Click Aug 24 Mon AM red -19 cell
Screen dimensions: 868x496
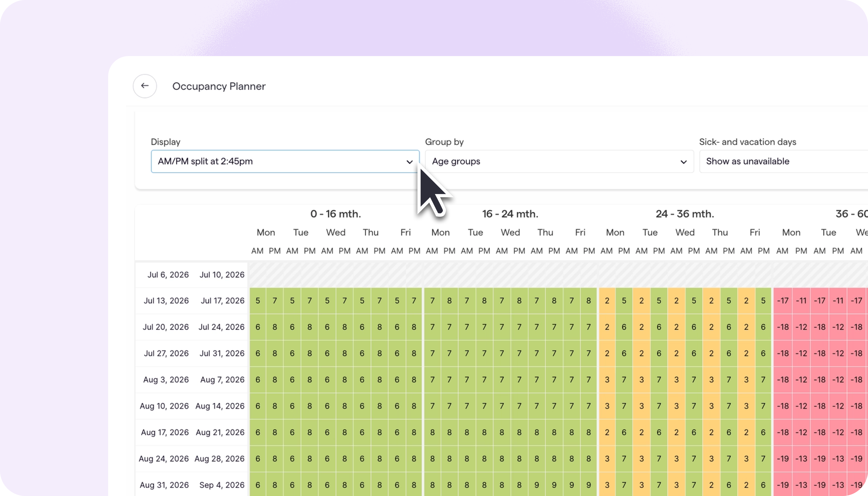point(782,459)
